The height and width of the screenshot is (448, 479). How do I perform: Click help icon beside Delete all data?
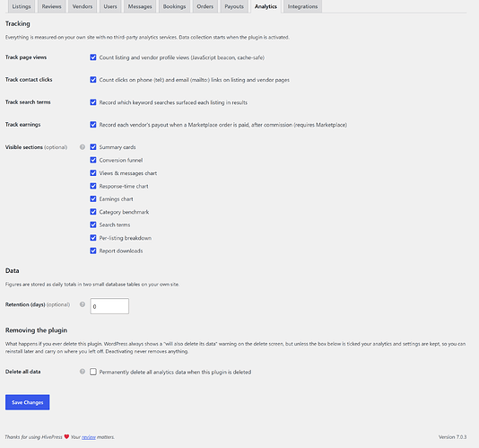pos(83,372)
